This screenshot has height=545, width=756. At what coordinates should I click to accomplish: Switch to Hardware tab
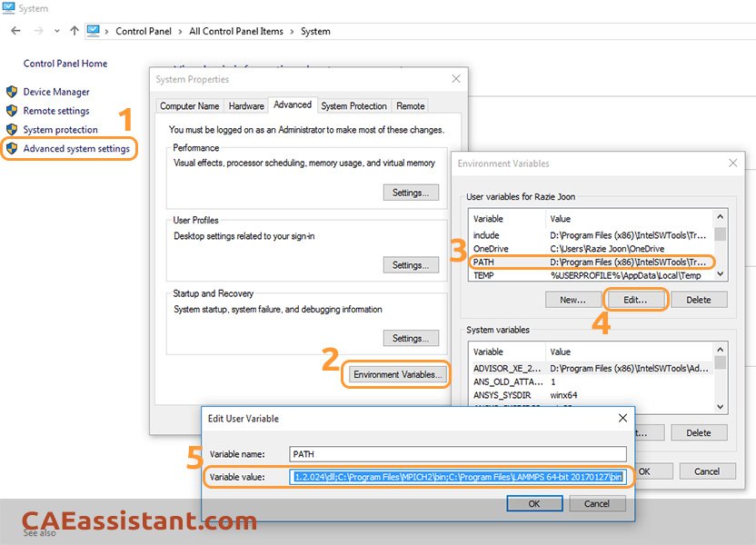point(246,106)
